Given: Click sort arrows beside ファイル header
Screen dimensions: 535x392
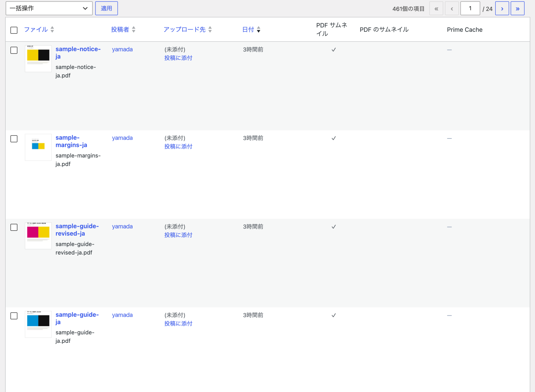Looking at the screenshot, I should click(52, 29).
